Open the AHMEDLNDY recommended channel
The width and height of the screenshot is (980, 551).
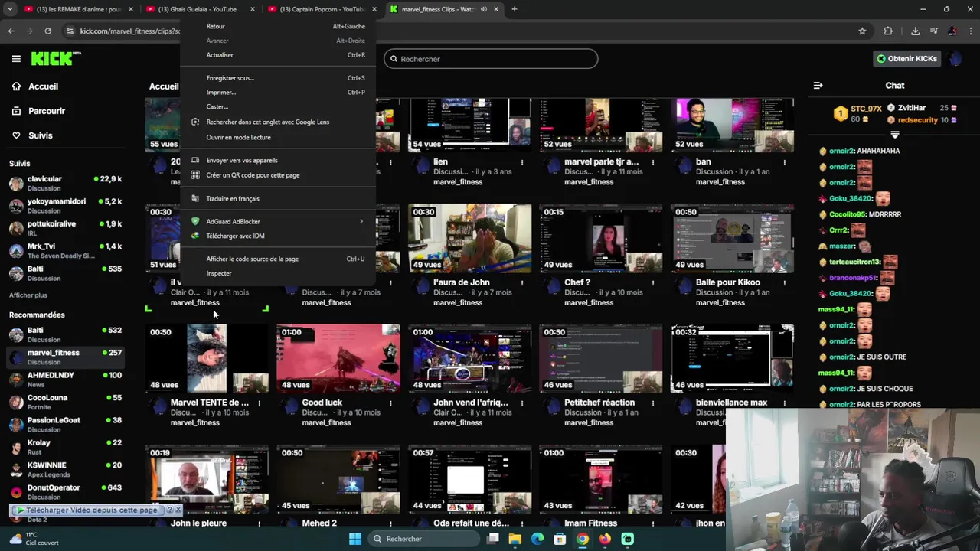click(x=65, y=380)
